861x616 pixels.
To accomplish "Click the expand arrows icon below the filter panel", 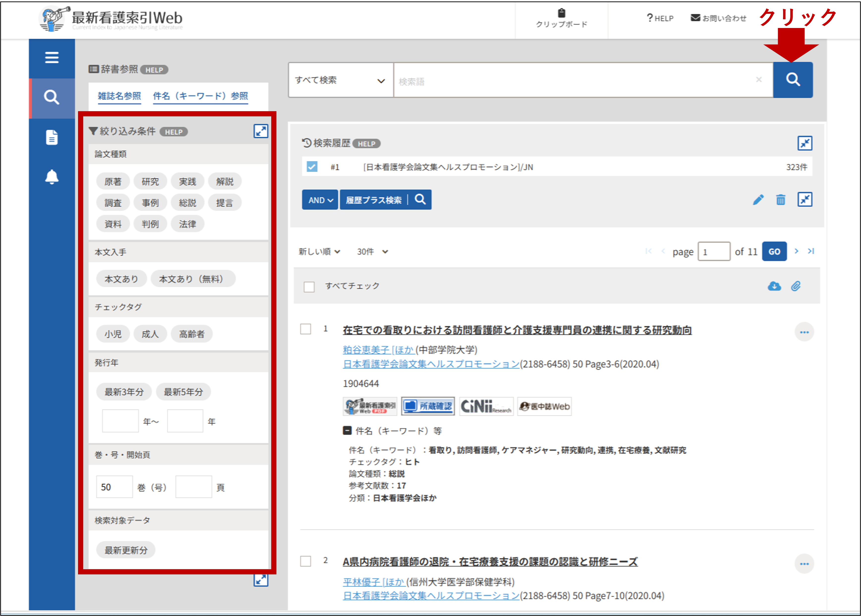I will [x=261, y=580].
